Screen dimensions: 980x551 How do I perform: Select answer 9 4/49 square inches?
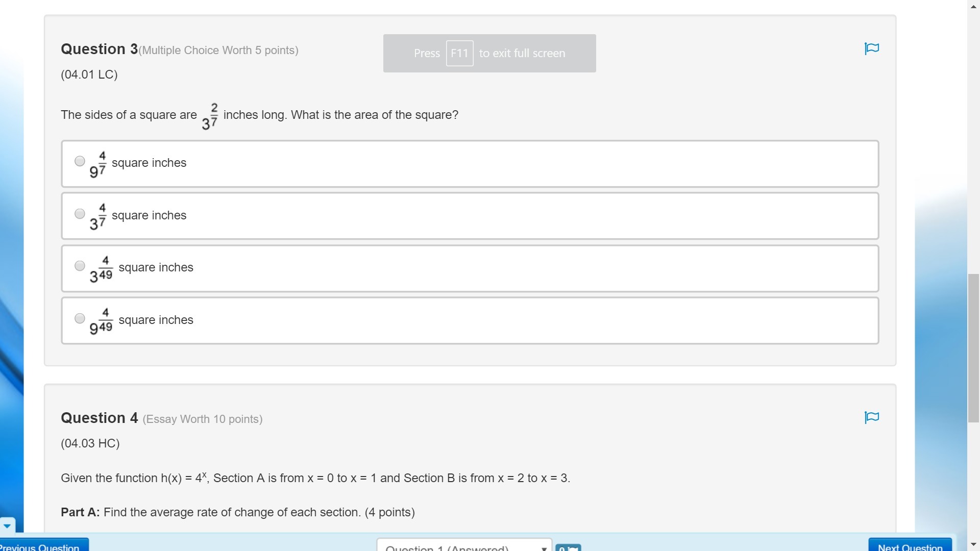80,318
